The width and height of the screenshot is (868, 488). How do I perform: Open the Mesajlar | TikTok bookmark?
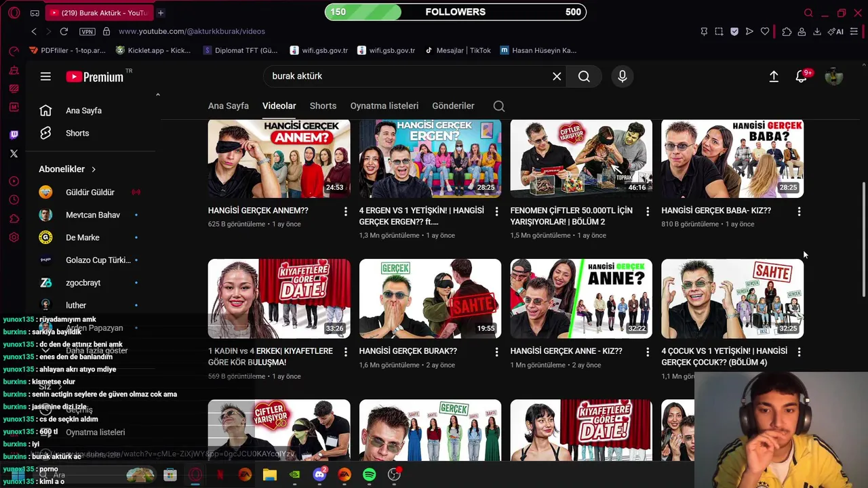tap(458, 50)
